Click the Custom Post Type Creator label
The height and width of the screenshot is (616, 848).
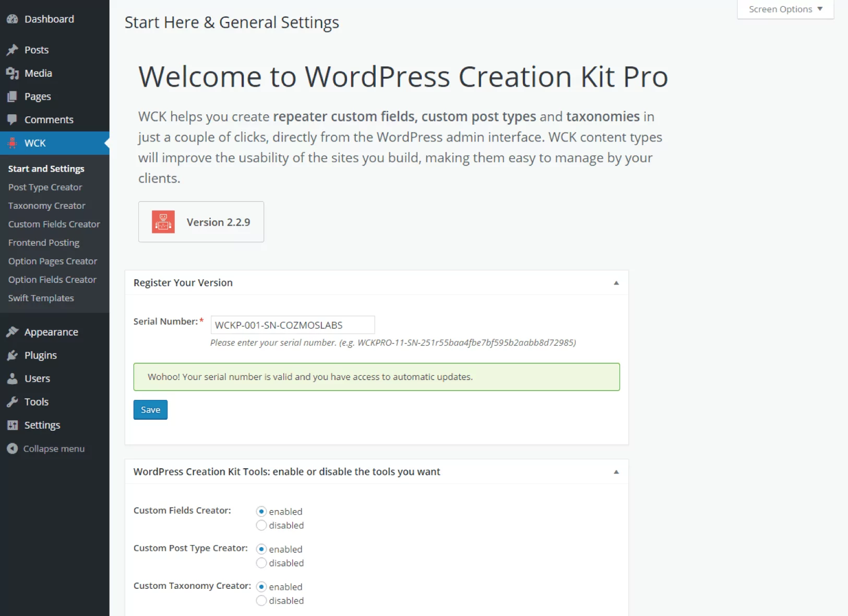pos(190,549)
